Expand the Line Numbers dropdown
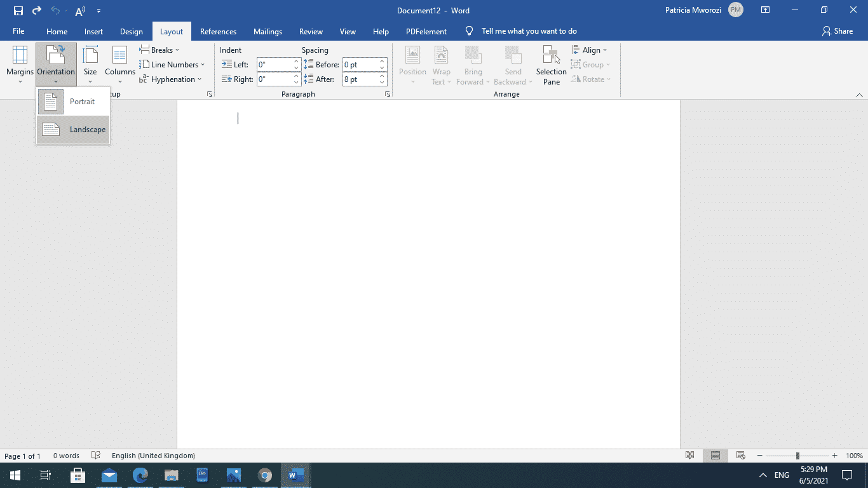Viewport: 868px width, 488px height. coord(172,65)
